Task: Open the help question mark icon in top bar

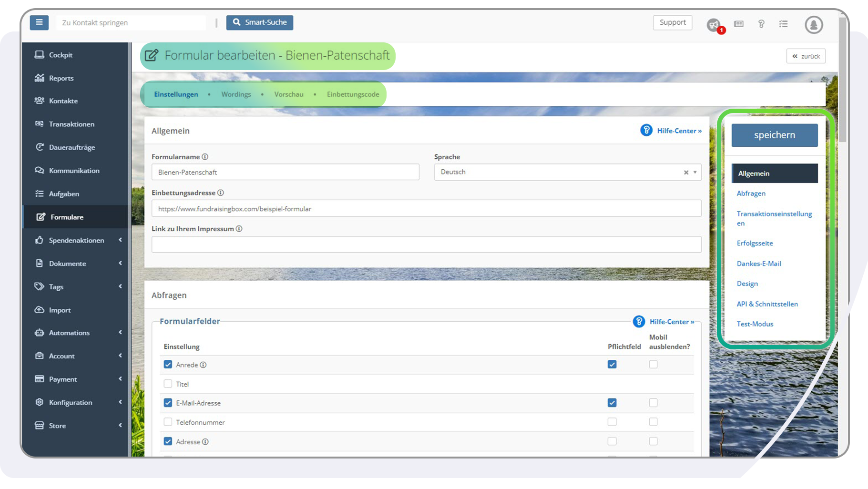Action: (761, 24)
